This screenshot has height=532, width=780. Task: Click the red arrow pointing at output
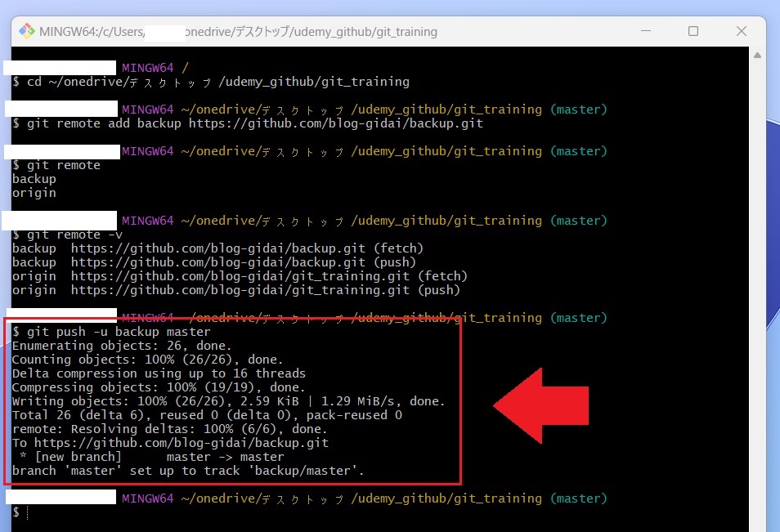click(540, 405)
